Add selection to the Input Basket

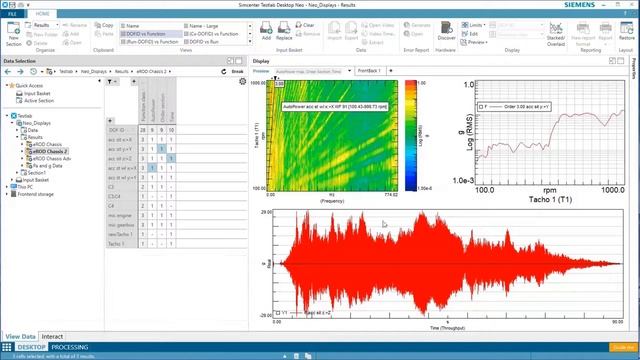(266, 31)
